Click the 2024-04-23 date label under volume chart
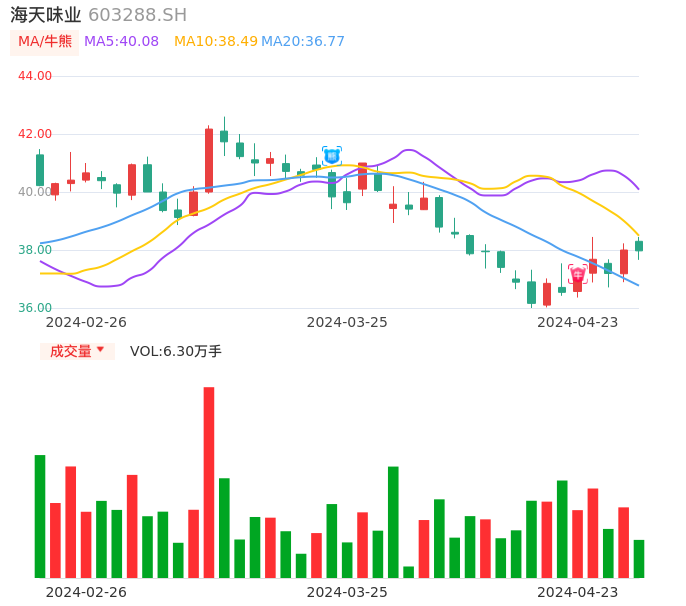This screenshot has width=686, height=606. 578,591
